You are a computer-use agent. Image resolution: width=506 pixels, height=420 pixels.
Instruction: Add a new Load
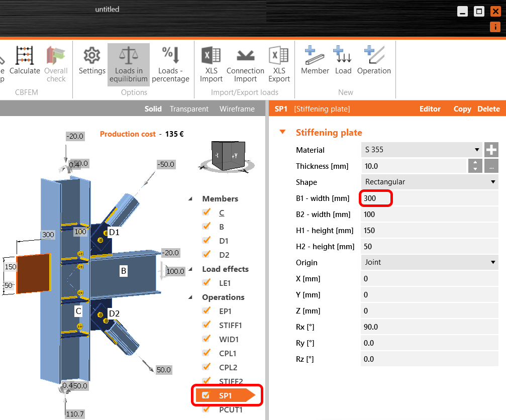(343, 60)
